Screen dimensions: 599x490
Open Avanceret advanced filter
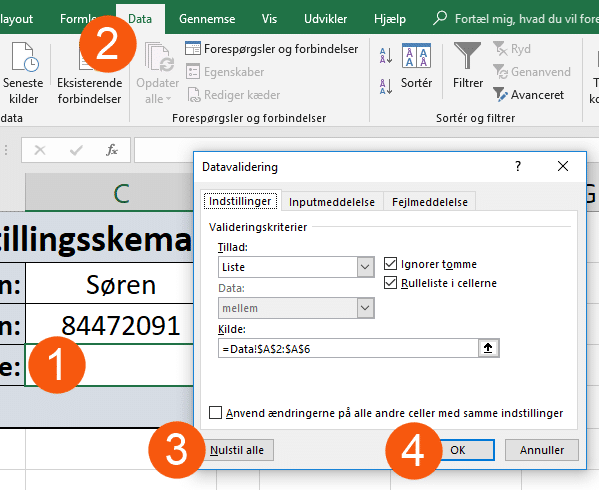click(x=528, y=95)
